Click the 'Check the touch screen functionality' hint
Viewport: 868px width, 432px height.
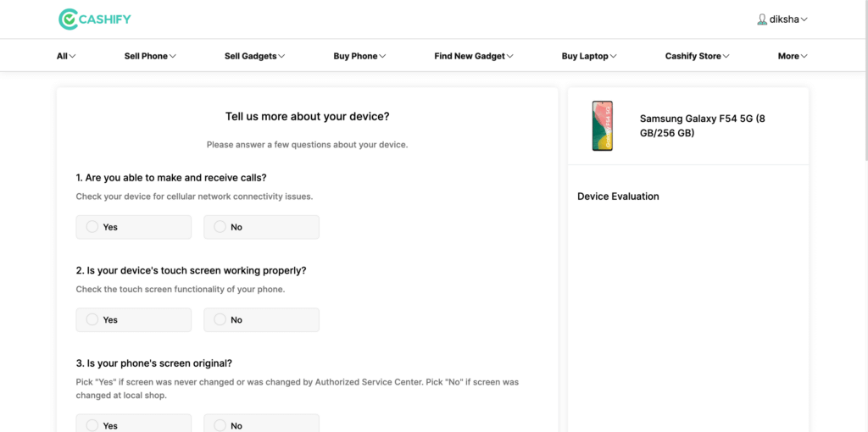pos(181,290)
